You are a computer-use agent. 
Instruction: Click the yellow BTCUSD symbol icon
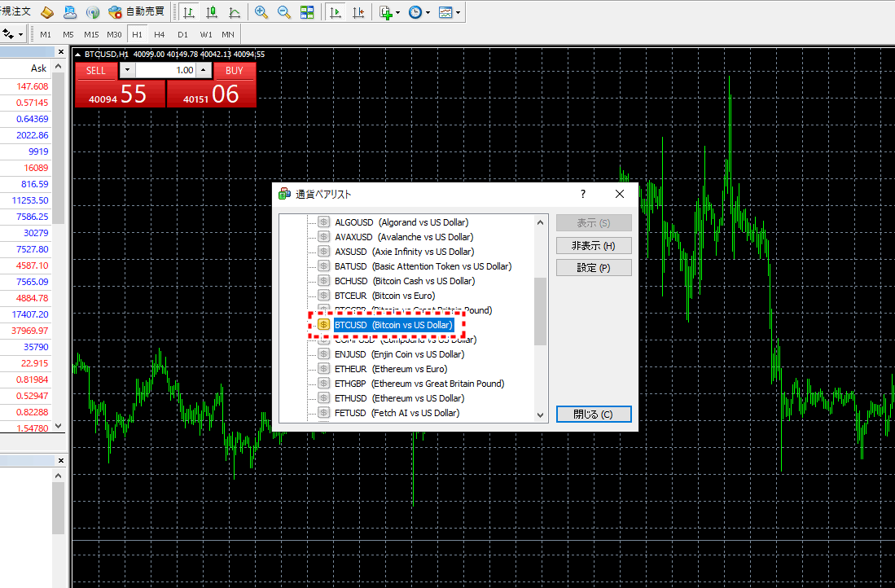click(323, 325)
